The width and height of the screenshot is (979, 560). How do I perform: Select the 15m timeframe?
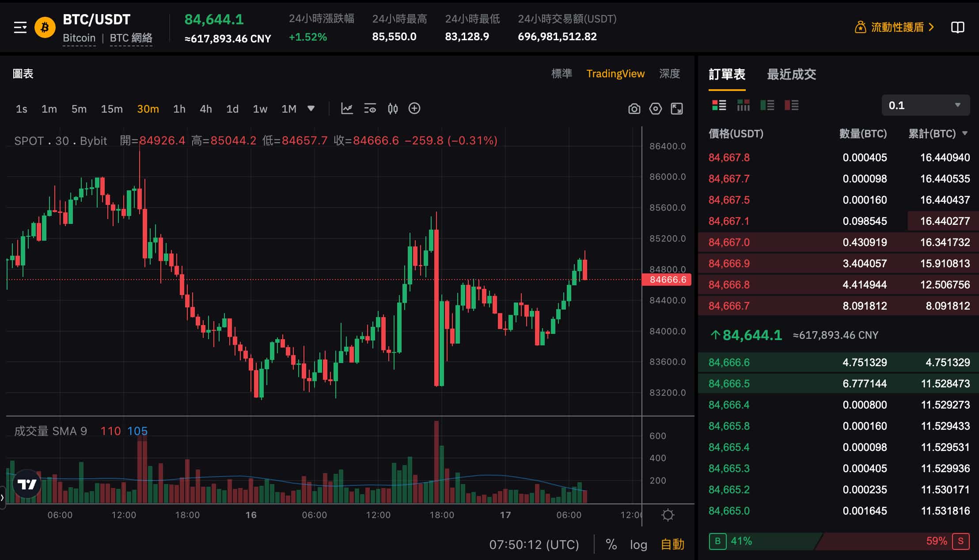point(112,109)
